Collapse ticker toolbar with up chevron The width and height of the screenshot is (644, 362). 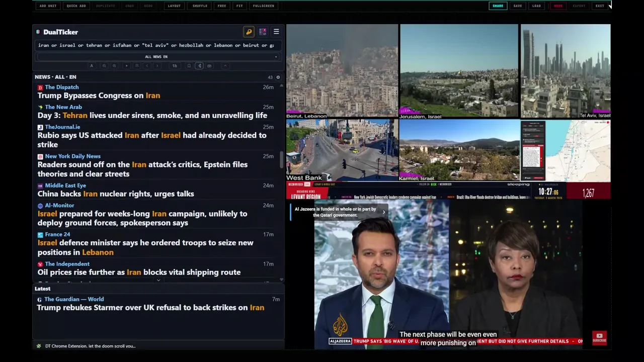click(225, 66)
